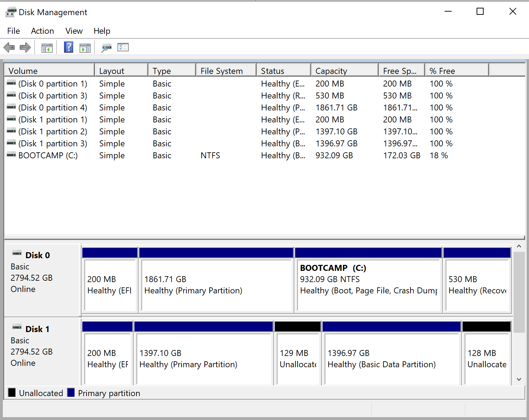Click the Forward arrow toolbar icon

pos(25,47)
